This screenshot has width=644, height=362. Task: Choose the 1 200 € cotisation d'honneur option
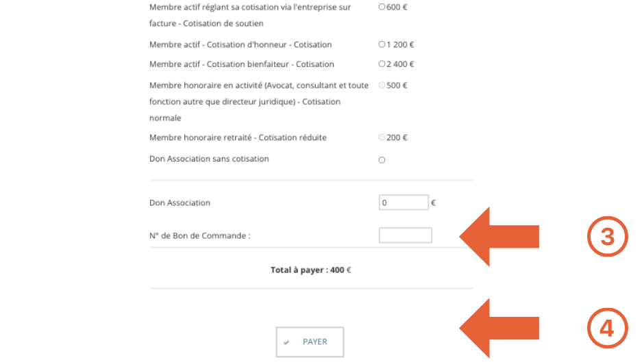(x=382, y=44)
